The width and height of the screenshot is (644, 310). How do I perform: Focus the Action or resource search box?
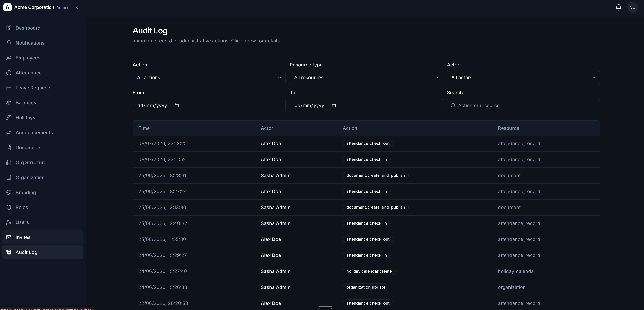pyautogui.click(x=523, y=105)
